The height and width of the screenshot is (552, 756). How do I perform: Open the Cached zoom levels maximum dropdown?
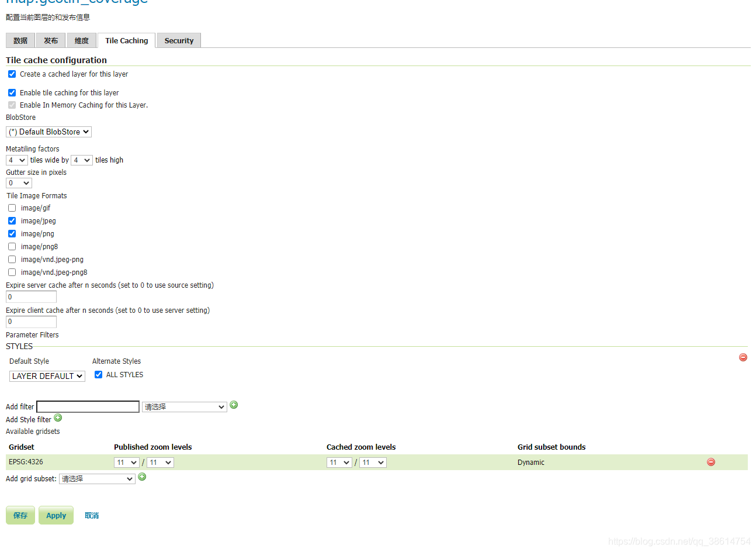(x=373, y=463)
